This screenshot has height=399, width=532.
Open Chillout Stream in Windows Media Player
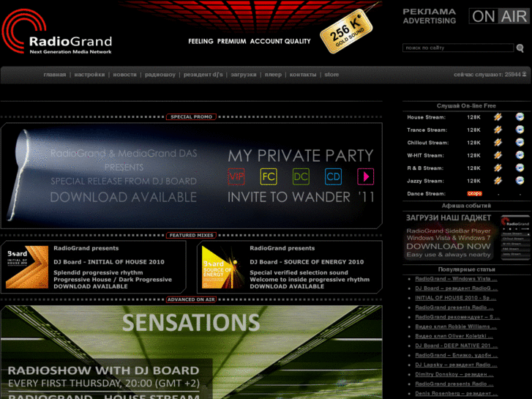click(520, 143)
